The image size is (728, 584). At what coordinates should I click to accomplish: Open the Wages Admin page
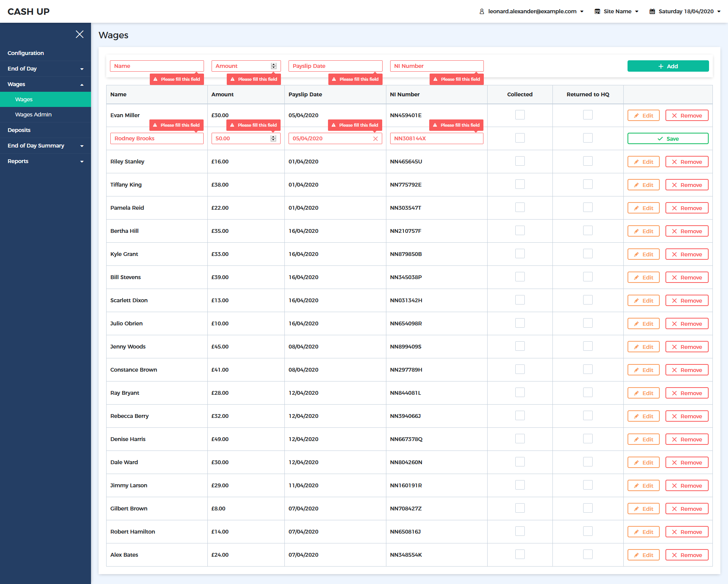pos(33,115)
